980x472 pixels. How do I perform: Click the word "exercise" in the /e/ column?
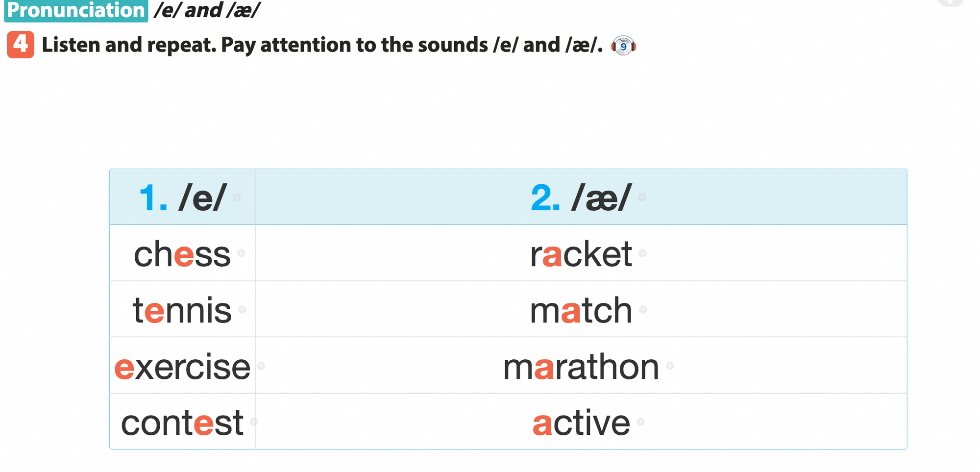click(182, 367)
